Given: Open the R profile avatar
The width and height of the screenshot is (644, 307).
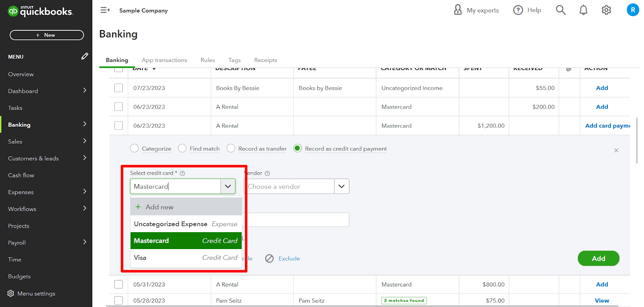Looking at the screenshot, I should [x=633, y=10].
